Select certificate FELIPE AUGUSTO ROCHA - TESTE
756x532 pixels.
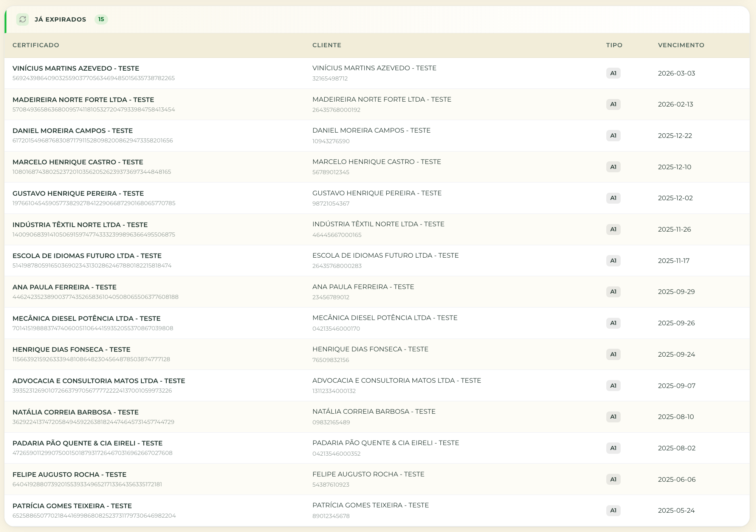pos(70,475)
